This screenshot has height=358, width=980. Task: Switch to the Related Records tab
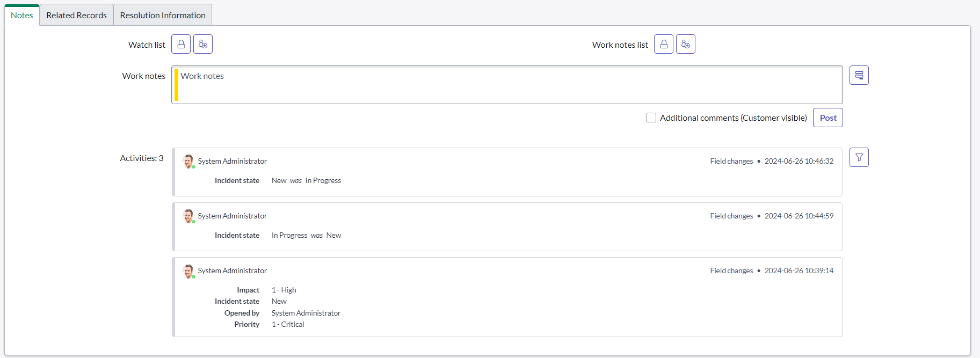click(76, 15)
